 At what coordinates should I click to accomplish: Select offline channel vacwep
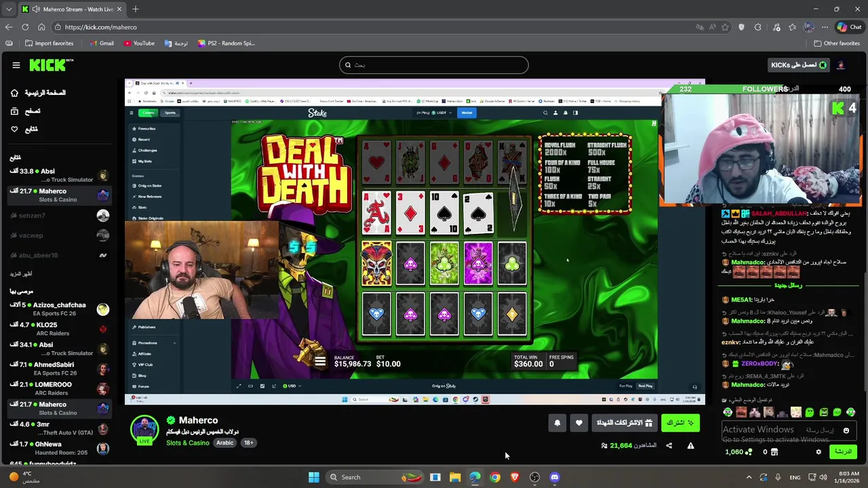pyautogui.click(x=59, y=235)
